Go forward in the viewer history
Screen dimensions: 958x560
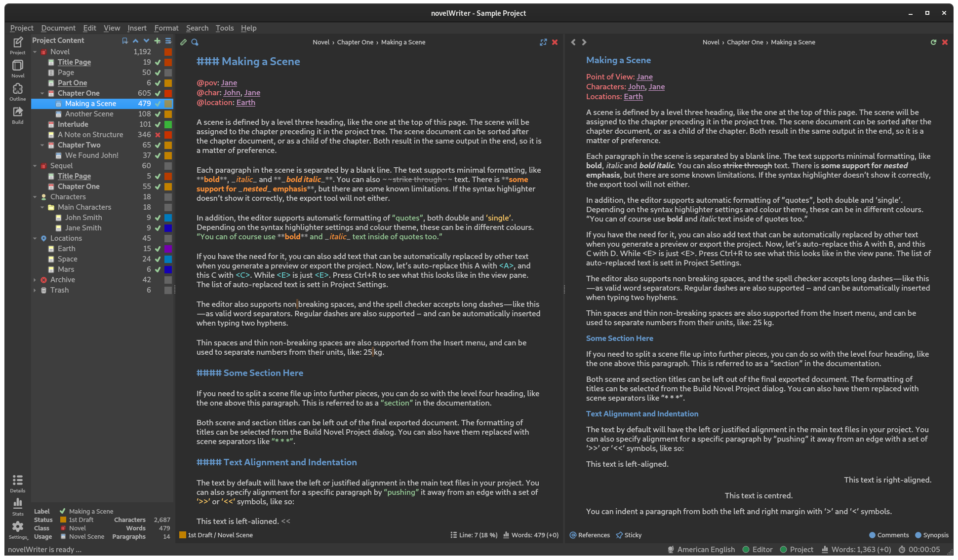point(584,42)
